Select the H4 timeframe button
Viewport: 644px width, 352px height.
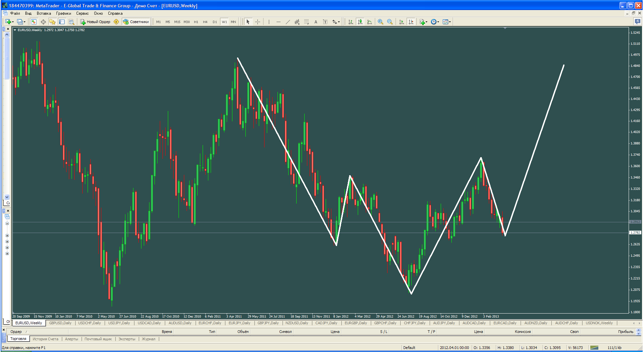point(205,22)
